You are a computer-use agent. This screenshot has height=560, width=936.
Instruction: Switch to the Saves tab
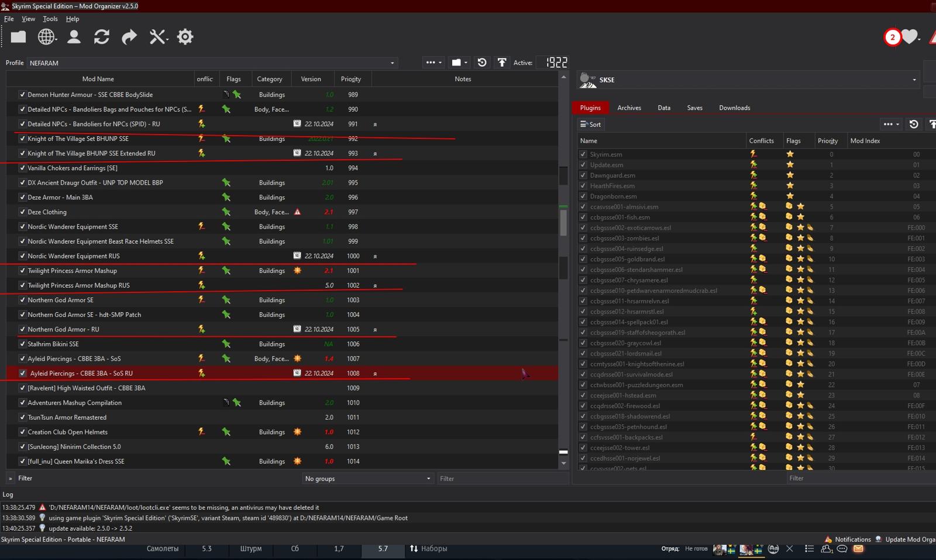[x=694, y=108]
